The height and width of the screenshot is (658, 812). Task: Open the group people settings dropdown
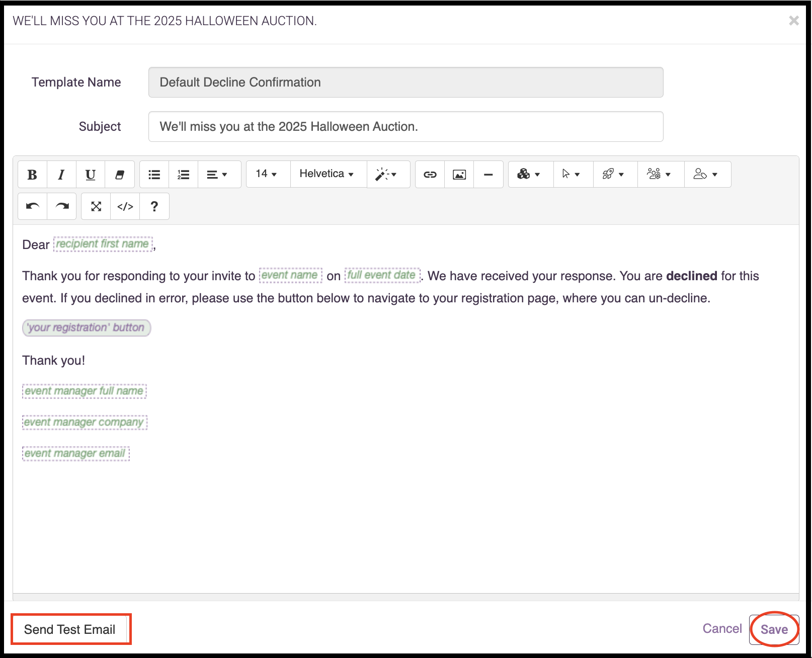[661, 174]
